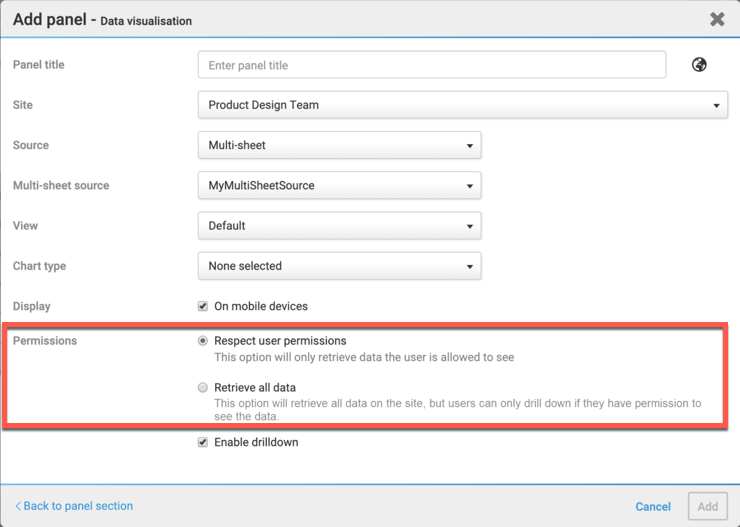Image resolution: width=740 pixels, height=527 pixels.
Task: Click the Site dropdown arrow
Action: click(x=716, y=106)
